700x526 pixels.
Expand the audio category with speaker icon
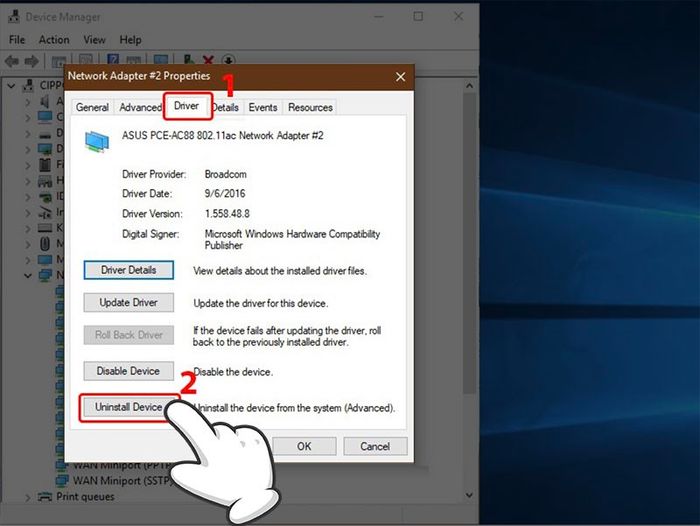point(28,102)
